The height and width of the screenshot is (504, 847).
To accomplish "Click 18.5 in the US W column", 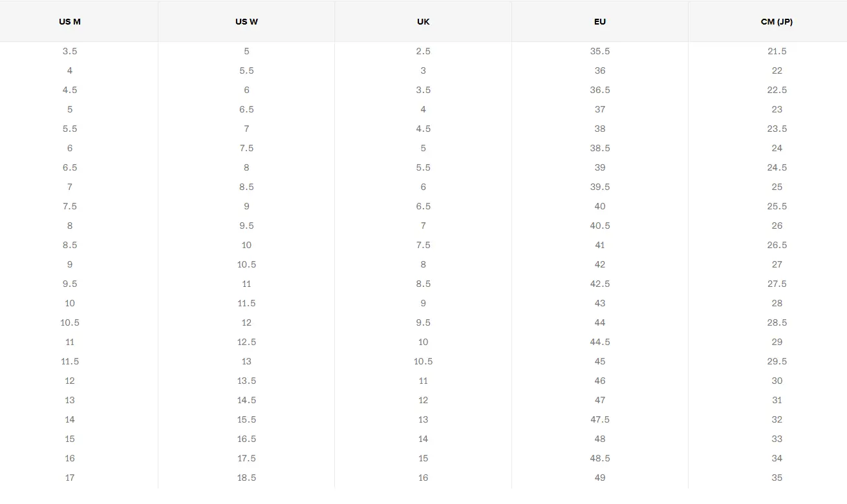I will point(246,478).
